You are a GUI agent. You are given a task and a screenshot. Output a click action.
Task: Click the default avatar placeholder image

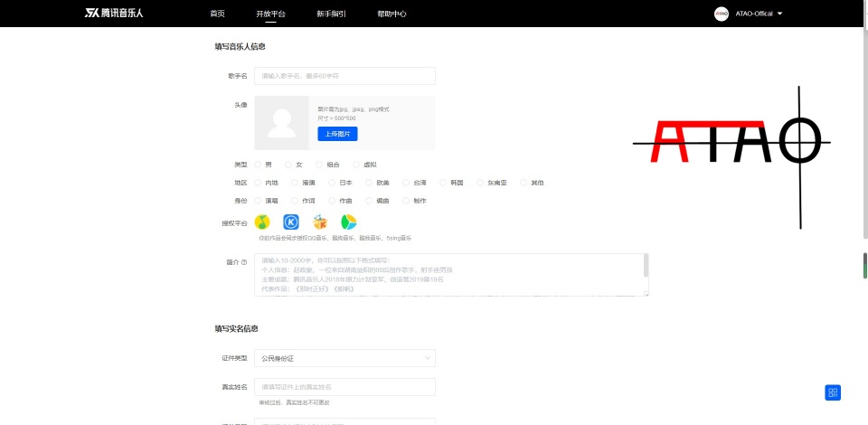tap(282, 123)
